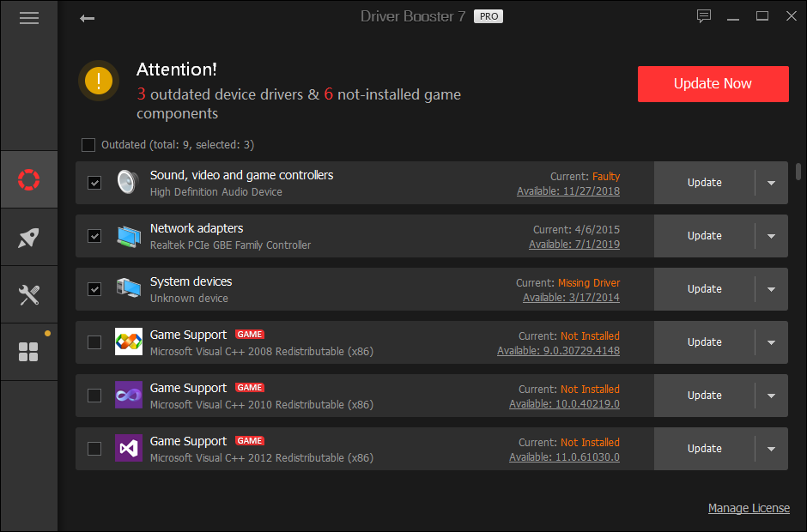The height and width of the screenshot is (532, 807).
Task: Open the Available: 3/17/2014 driver link
Action: pos(571,298)
